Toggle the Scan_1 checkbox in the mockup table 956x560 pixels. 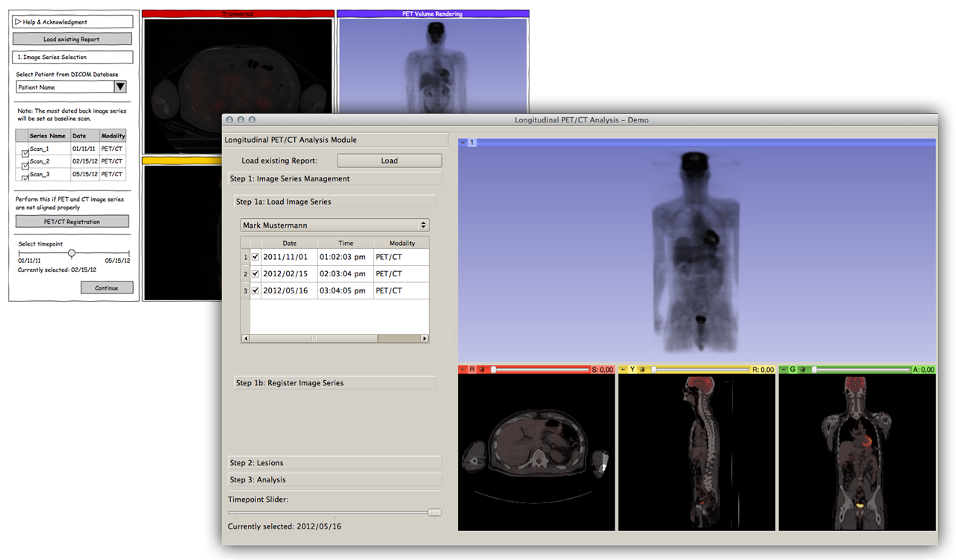pyautogui.click(x=25, y=152)
